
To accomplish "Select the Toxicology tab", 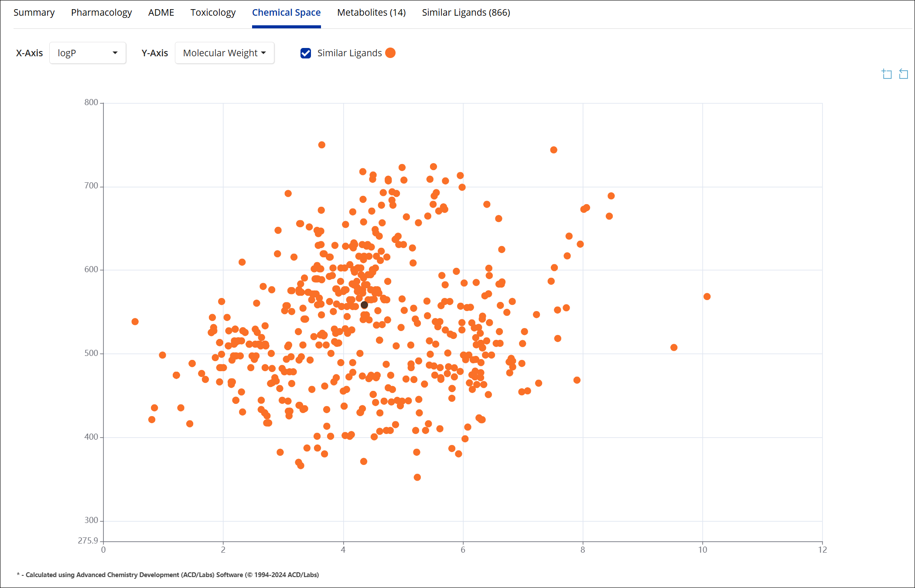I will tap(213, 13).
